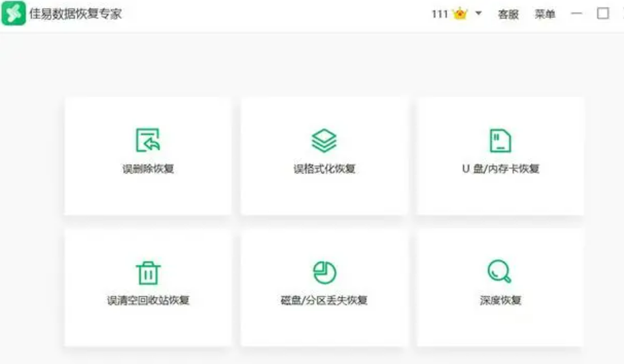Start 深度恢复 via its text label

pyautogui.click(x=500, y=300)
